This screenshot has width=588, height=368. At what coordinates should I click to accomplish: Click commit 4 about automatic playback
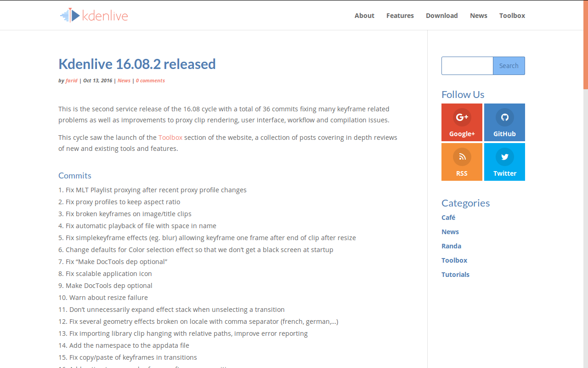137,226
